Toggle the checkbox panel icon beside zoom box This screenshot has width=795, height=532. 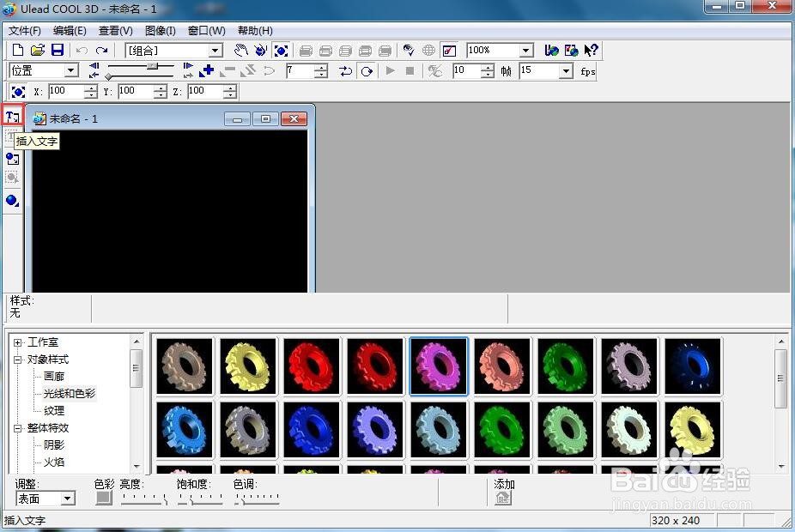point(449,50)
